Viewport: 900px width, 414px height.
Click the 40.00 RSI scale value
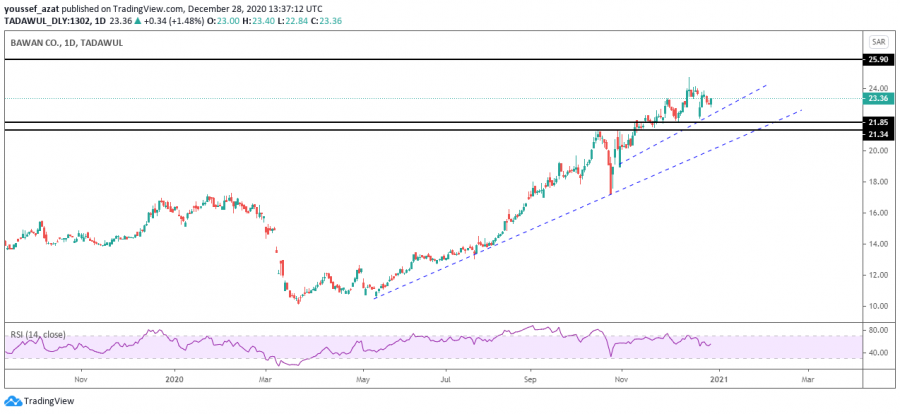coord(878,353)
